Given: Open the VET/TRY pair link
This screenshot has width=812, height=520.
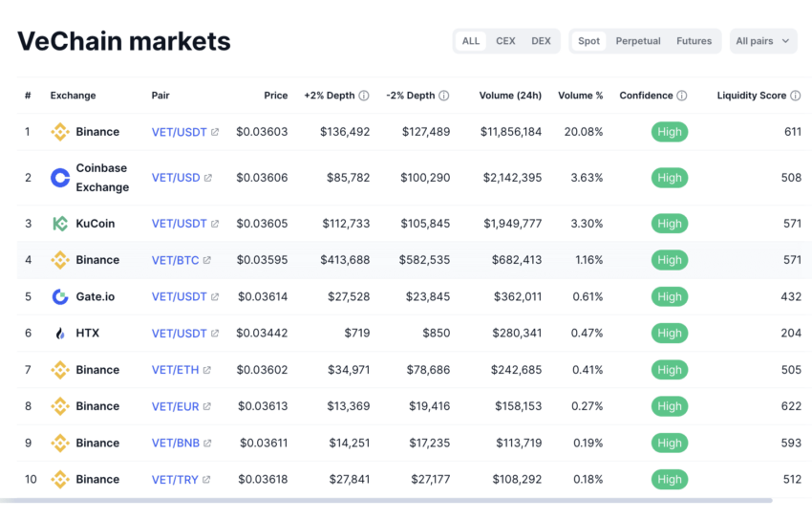Looking at the screenshot, I should pyautogui.click(x=175, y=480).
